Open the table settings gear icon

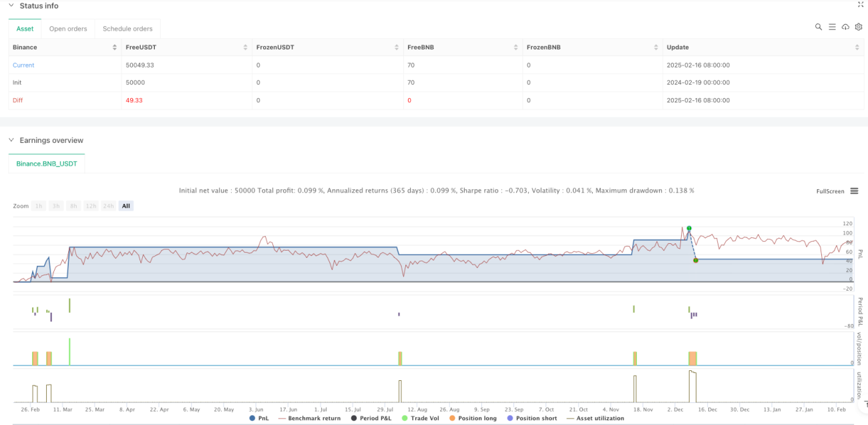[858, 27]
